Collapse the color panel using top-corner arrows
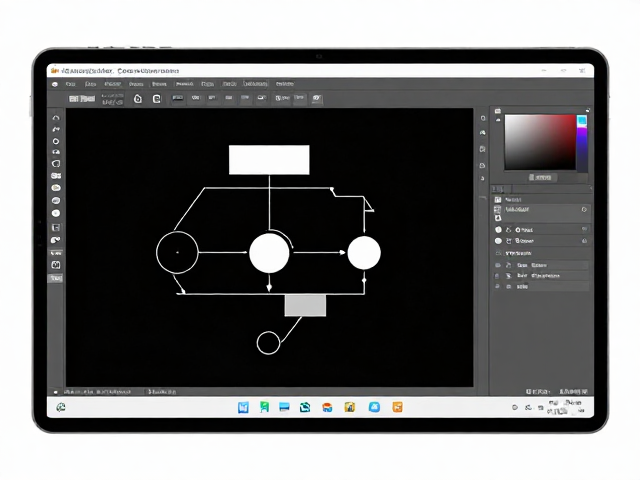Screen dimensions: 640x480 tap(588, 110)
